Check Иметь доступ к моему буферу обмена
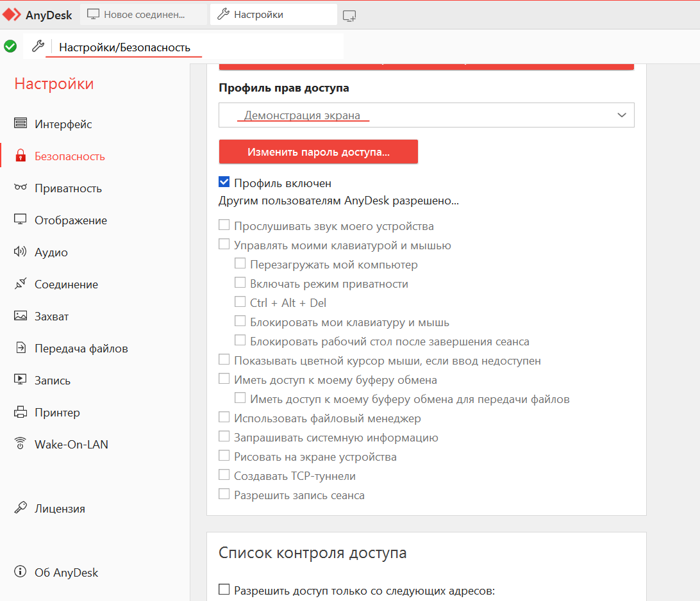 [224, 379]
